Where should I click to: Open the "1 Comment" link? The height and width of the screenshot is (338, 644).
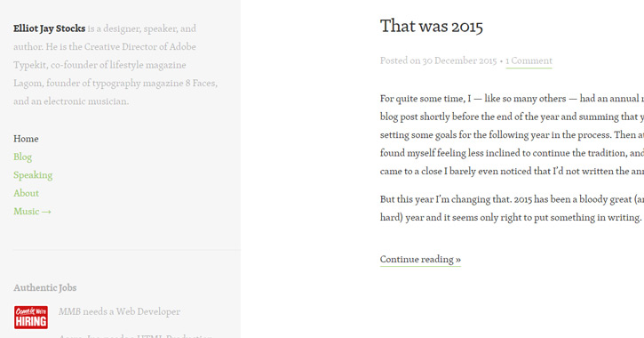click(x=529, y=60)
